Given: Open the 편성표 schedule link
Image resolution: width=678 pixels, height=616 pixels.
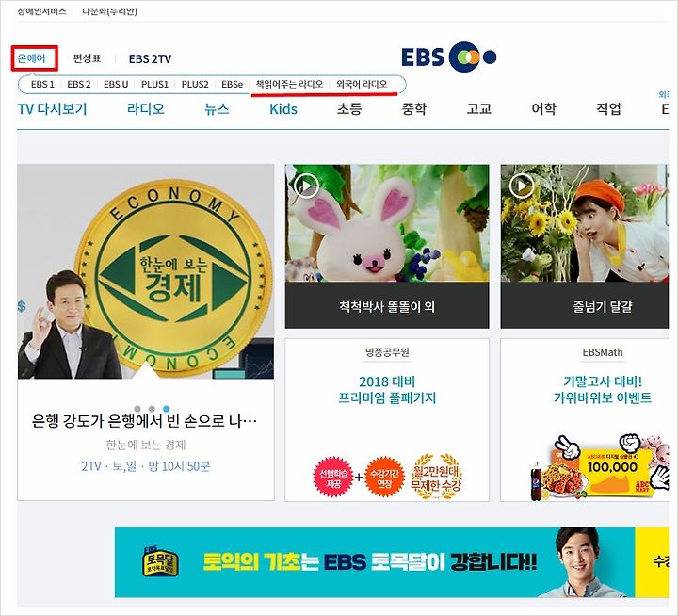Looking at the screenshot, I should (x=87, y=58).
